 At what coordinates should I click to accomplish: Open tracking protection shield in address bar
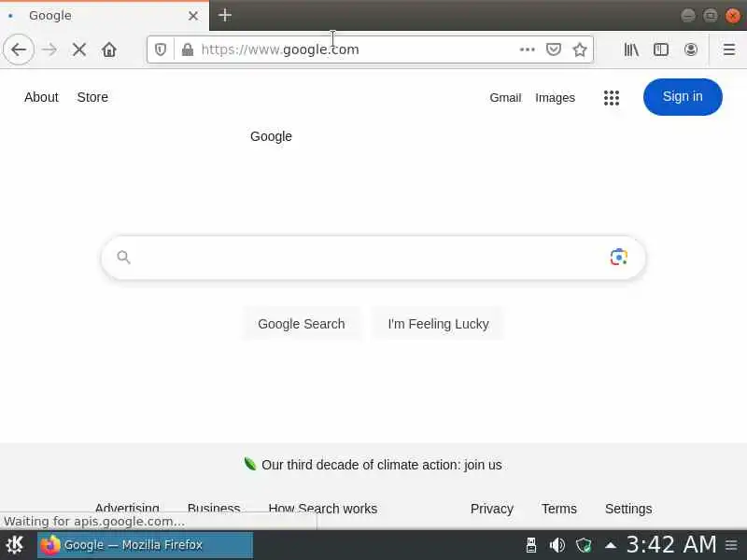(161, 49)
